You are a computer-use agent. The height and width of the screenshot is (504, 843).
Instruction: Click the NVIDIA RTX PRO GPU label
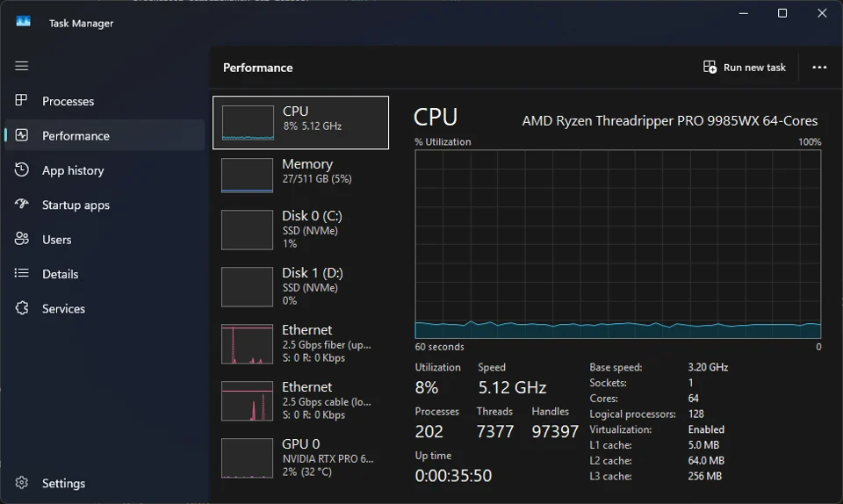coord(328,459)
